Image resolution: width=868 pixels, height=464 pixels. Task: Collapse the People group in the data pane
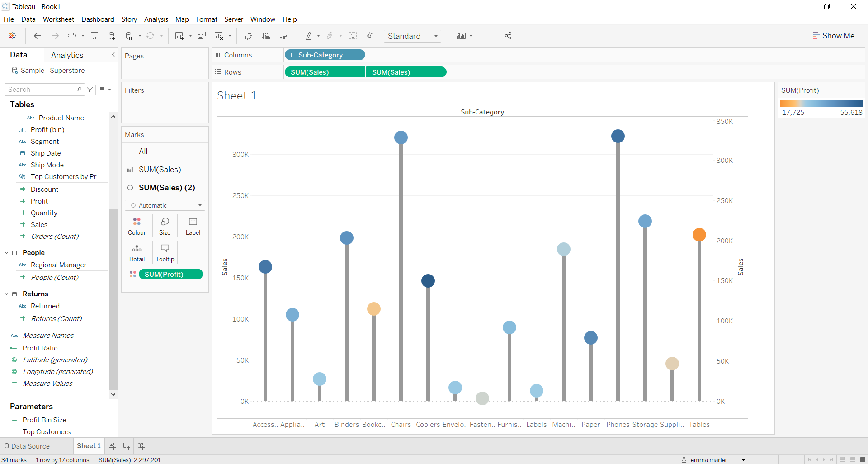6,252
